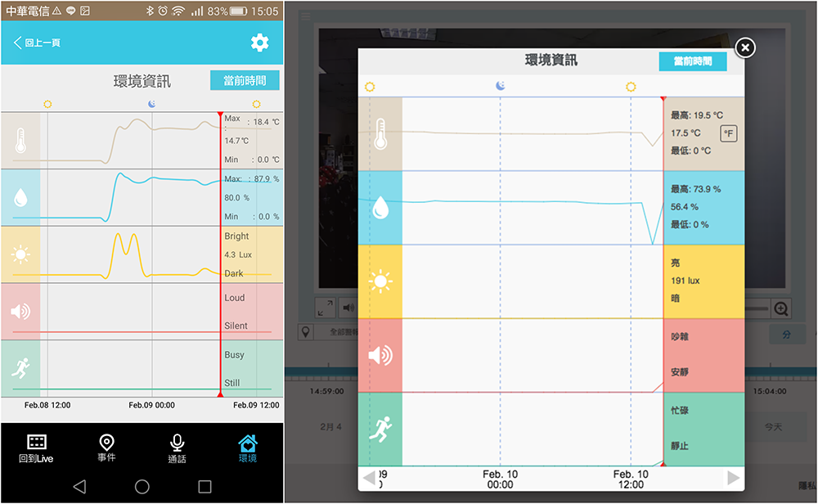Click fullscreen expand icon in background player
This screenshot has width=818, height=504.
coord(326,308)
